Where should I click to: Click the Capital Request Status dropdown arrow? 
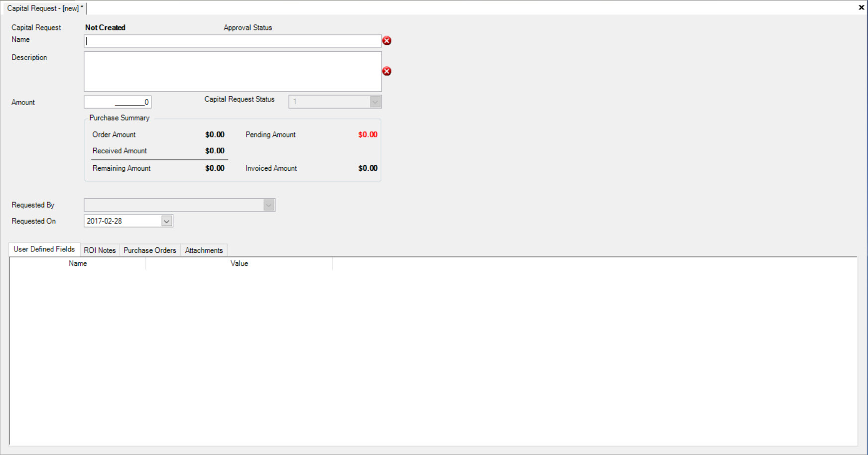click(374, 102)
